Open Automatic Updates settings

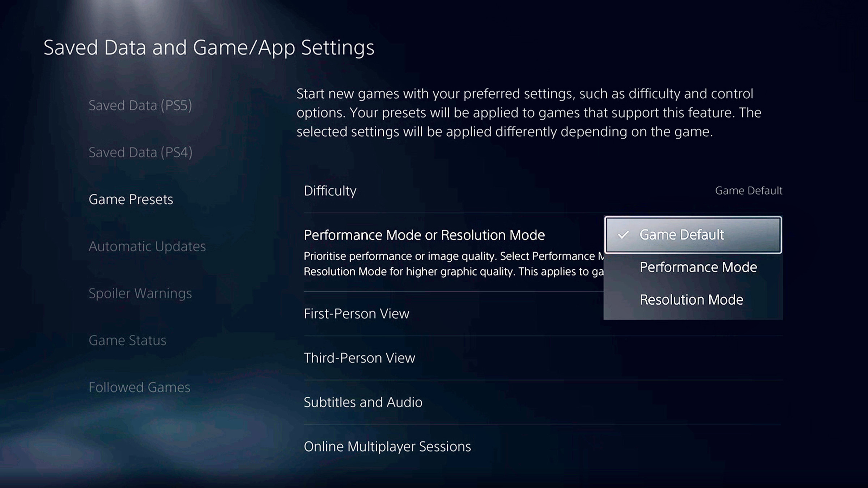(146, 245)
